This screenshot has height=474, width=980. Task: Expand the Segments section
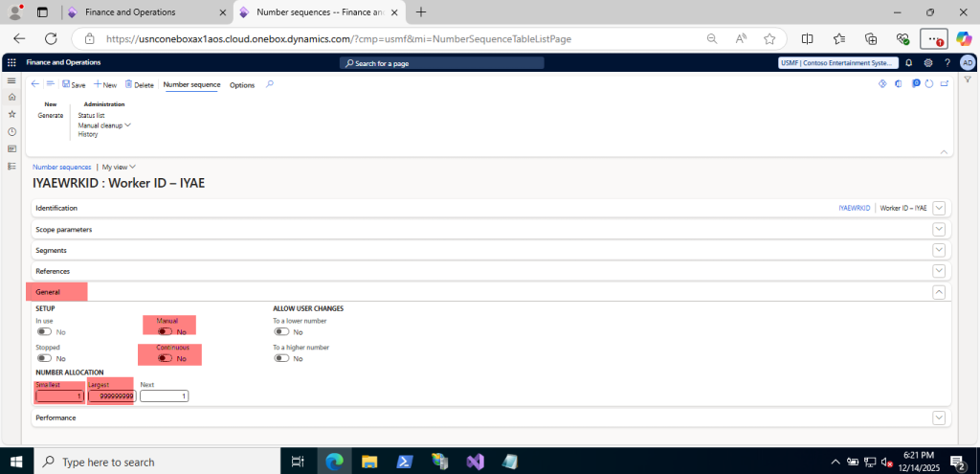(x=939, y=250)
